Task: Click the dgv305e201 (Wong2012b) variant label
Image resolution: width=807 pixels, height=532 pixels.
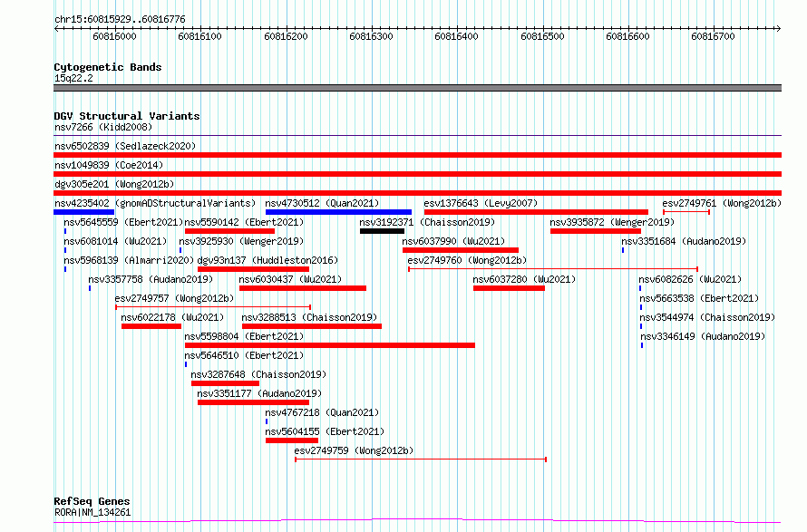Action: 114,184
